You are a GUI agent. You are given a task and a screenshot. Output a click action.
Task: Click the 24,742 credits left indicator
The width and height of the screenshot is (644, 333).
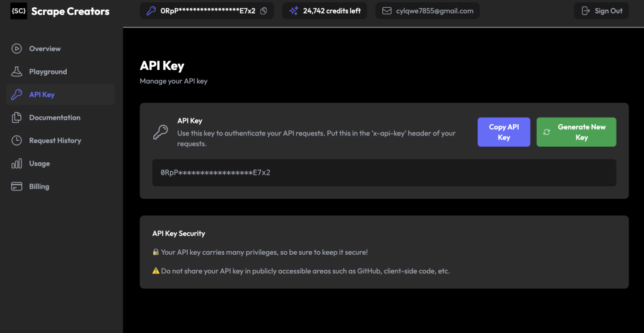coord(332,11)
